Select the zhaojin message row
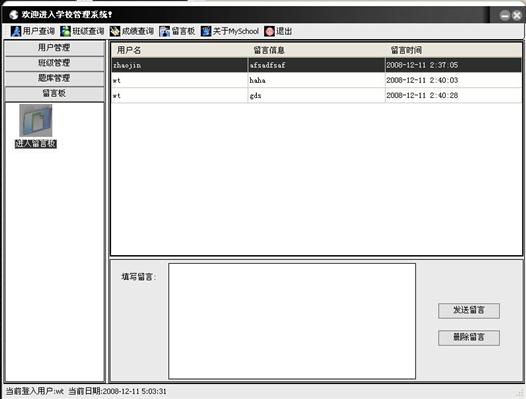 (317, 65)
